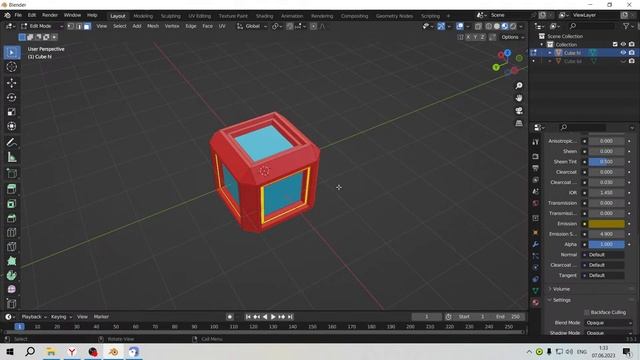
Task: Click the zoom view magnifier icon
Action: pos(519,86)
